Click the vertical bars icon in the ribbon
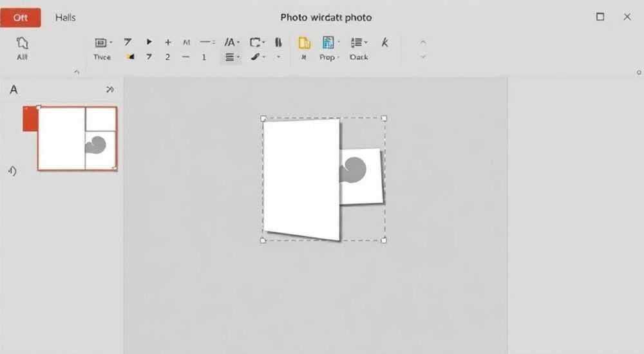The height and width of the screenshot is (354, 644). pos(278,42)
